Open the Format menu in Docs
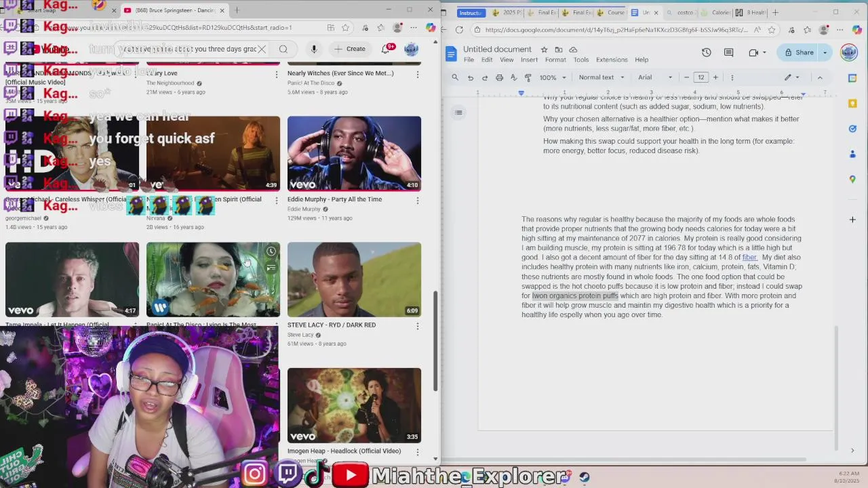Image resolution: width=868 pixels, height=488 pixels. pyautogui.click(x=555, y=60)
